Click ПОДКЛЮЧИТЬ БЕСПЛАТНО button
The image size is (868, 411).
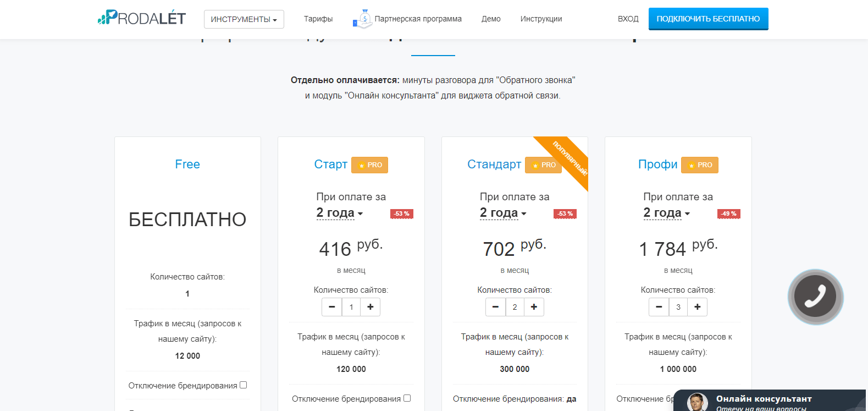[709, 19]
